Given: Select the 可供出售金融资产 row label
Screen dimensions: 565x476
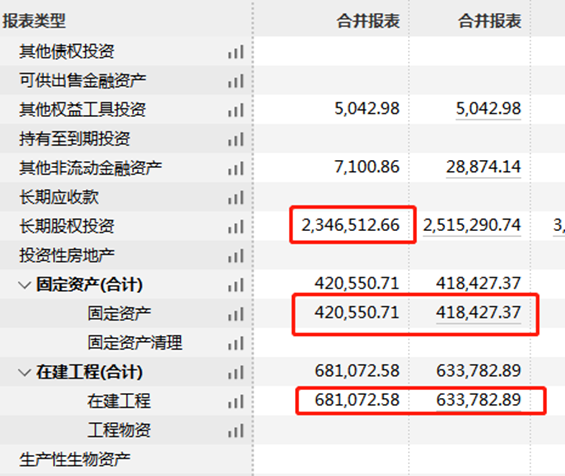Looking at the screenshot, I should click(83, 81).
